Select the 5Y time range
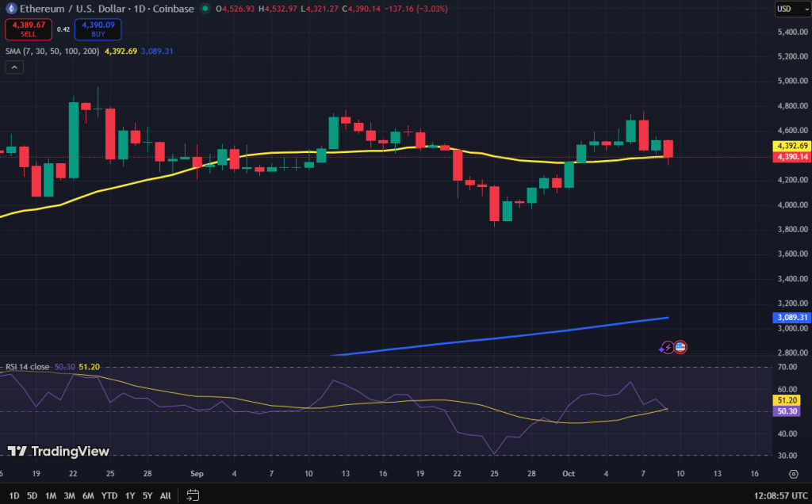 [147, 496]
